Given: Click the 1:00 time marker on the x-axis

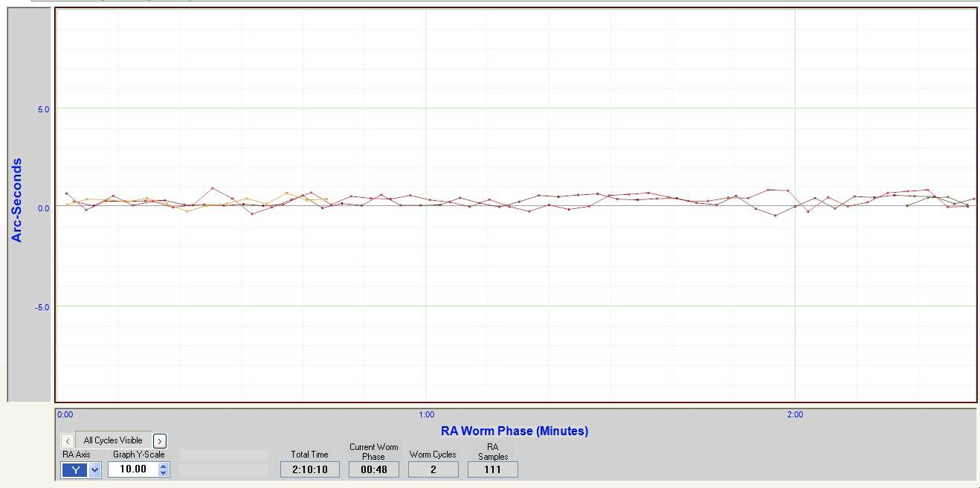Looking at the screenshot, I should tap(426, 416).
